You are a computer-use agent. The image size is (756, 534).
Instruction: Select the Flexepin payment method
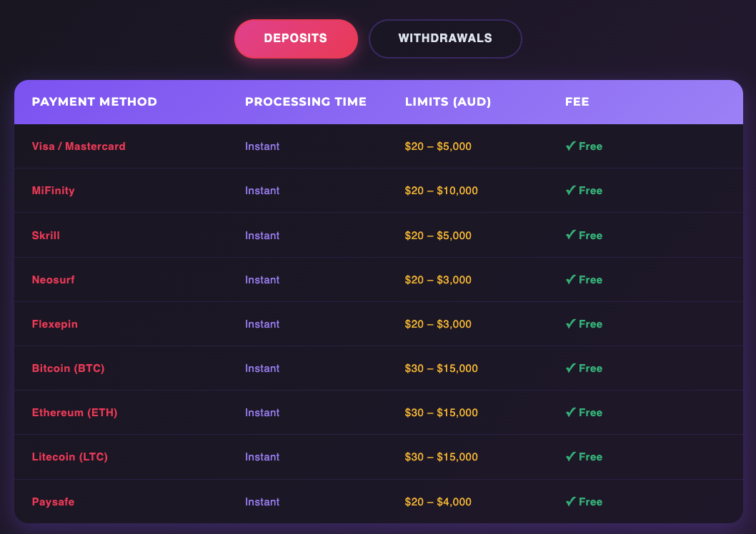pyautogui.click(x=54, y=324)
